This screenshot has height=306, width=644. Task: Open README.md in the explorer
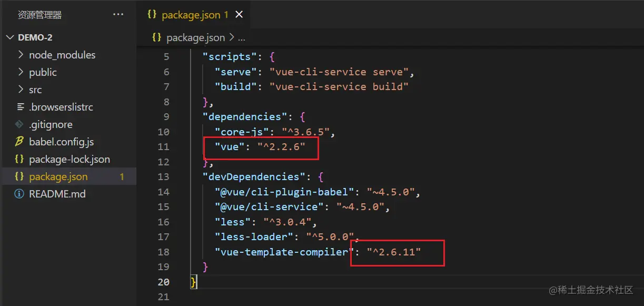(x=57, y=194)
